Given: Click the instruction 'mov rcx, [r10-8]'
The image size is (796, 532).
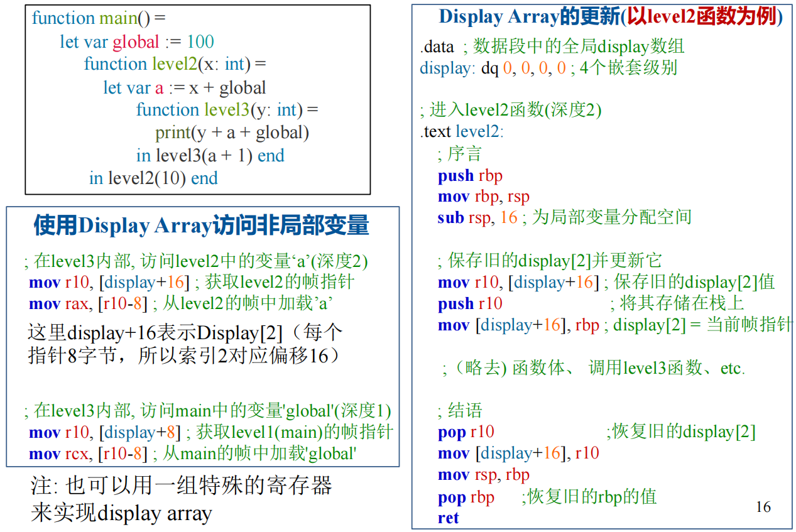Looking at the screenshot, I should pyautogui.click(x=88, y=453).
